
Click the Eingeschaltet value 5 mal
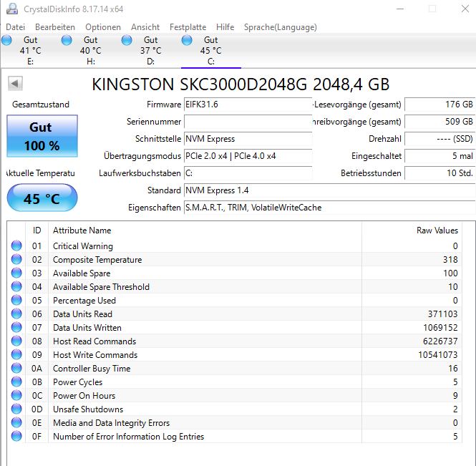click(440, 156)
